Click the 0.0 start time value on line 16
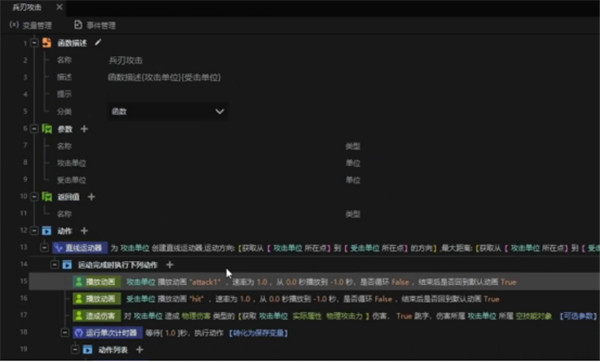This screenshot has height=362, width=600. [274, 299]
